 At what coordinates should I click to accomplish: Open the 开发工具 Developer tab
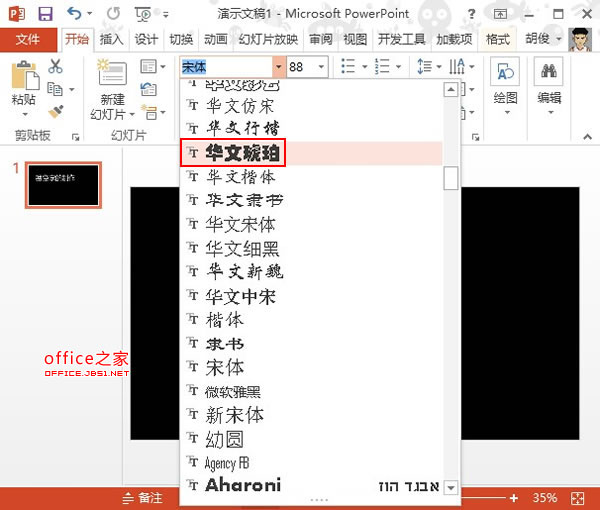pos(401,39)
